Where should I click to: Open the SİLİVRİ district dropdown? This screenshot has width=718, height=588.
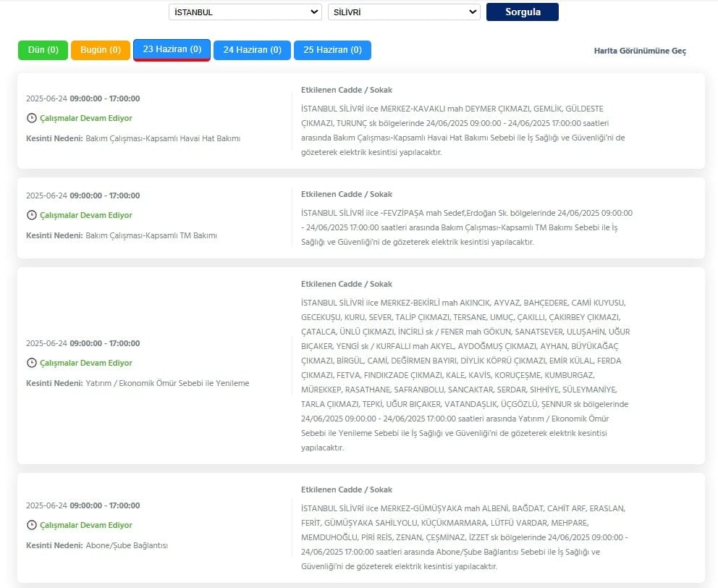(x=404, y=12)
